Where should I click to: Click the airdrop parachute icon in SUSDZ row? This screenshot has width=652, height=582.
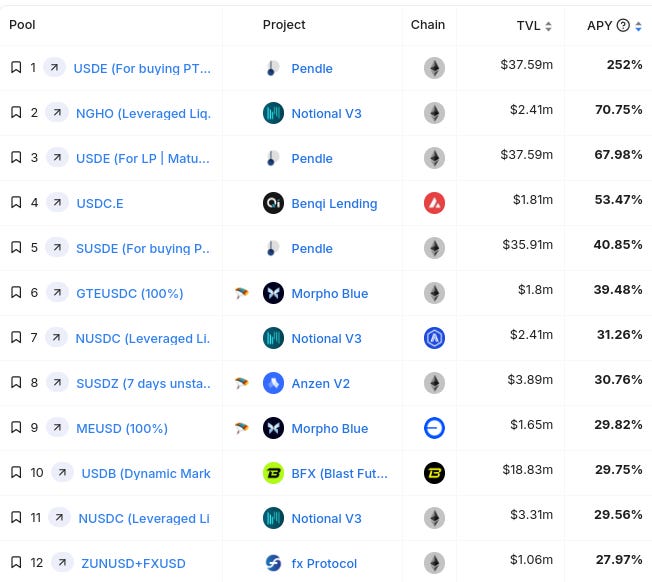241,383
